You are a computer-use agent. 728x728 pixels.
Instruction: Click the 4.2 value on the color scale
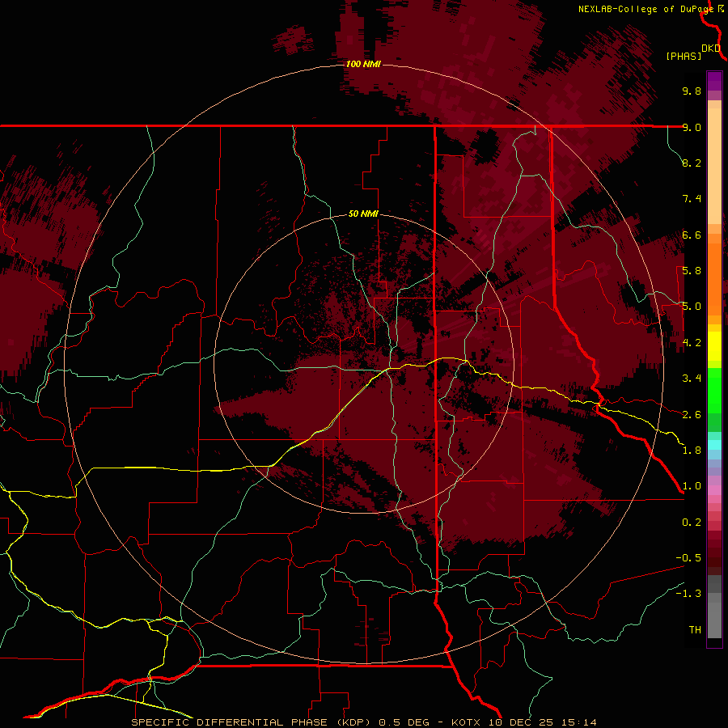(692, 343)
